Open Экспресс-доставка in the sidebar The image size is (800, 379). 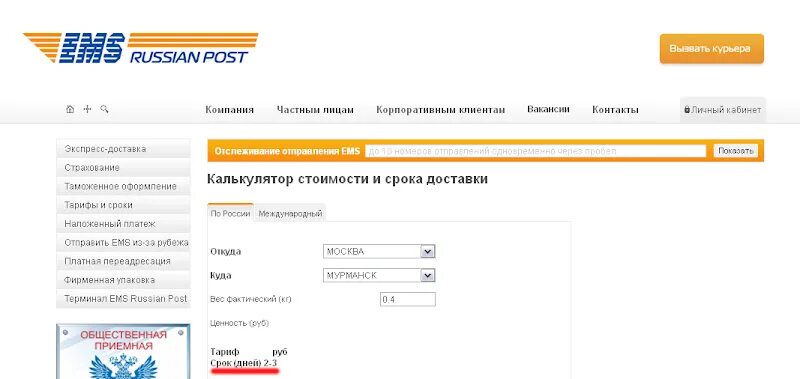pos(123,149)
